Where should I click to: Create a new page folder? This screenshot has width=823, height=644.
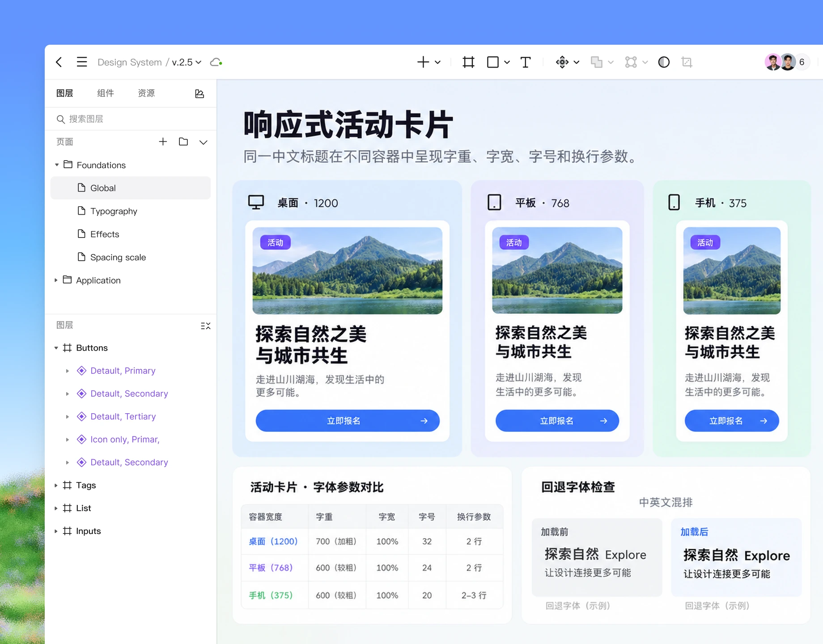pos(183,142)
